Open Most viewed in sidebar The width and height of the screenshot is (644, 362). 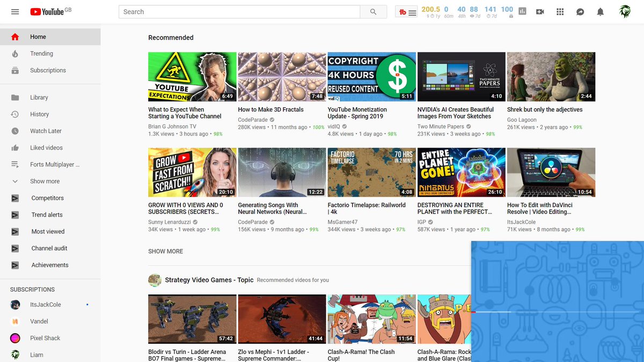[50, 232]
